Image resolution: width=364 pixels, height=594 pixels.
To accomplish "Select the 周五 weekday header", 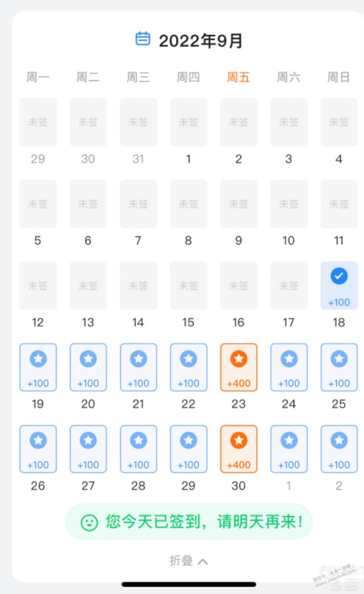I will point(238,77).
